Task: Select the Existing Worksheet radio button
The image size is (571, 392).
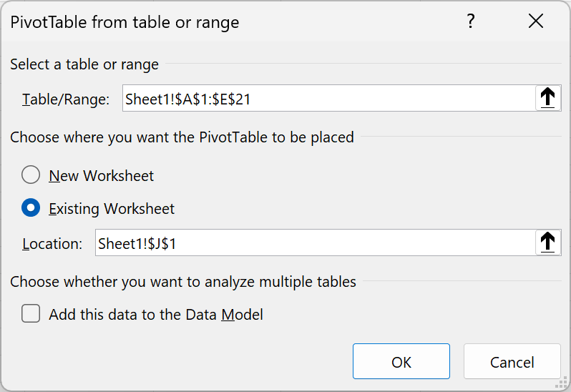Action: click(31, 209)
